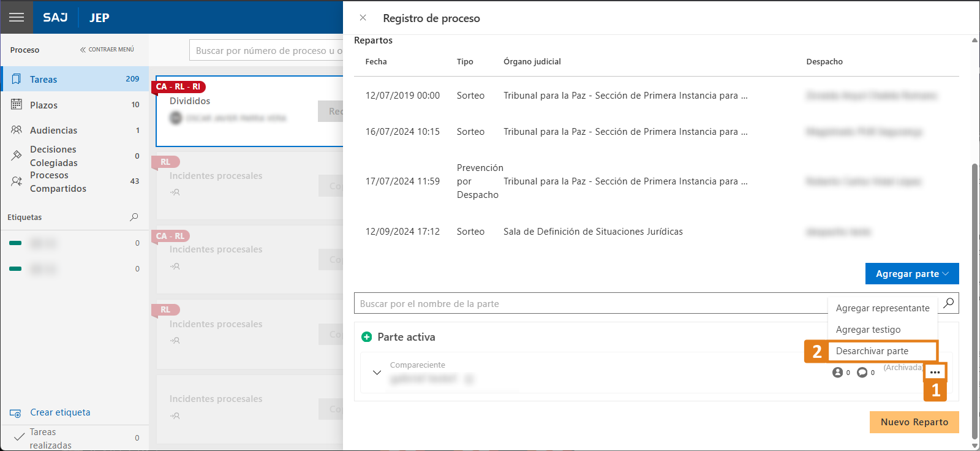Select Sala de Definición de Situaciones Jurídicas
Screen dimensions: 980x451
click(x=593, y=232)
